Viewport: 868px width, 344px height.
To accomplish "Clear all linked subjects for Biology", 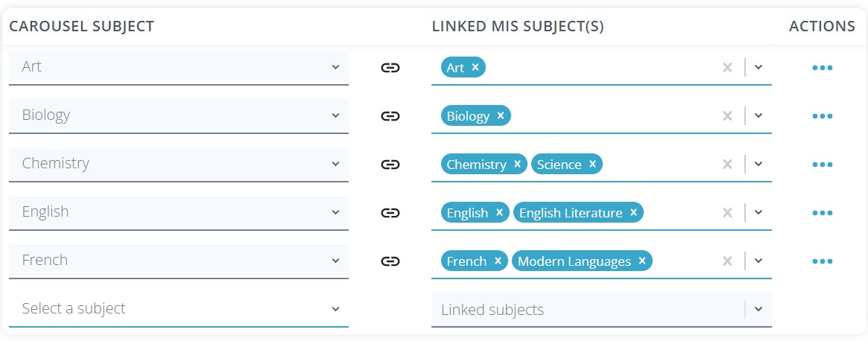I will click(x=728, y=116).
